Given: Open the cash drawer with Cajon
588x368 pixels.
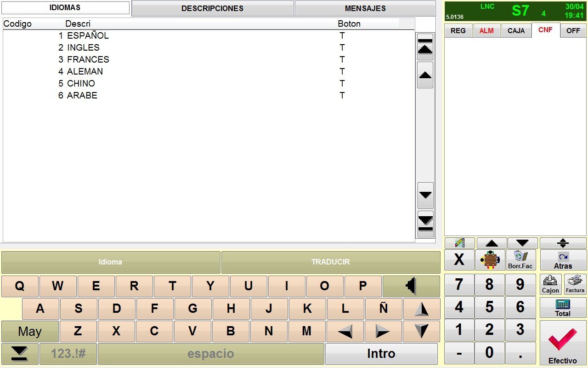Looking at the screenshot, I should (x=550, y=284).
